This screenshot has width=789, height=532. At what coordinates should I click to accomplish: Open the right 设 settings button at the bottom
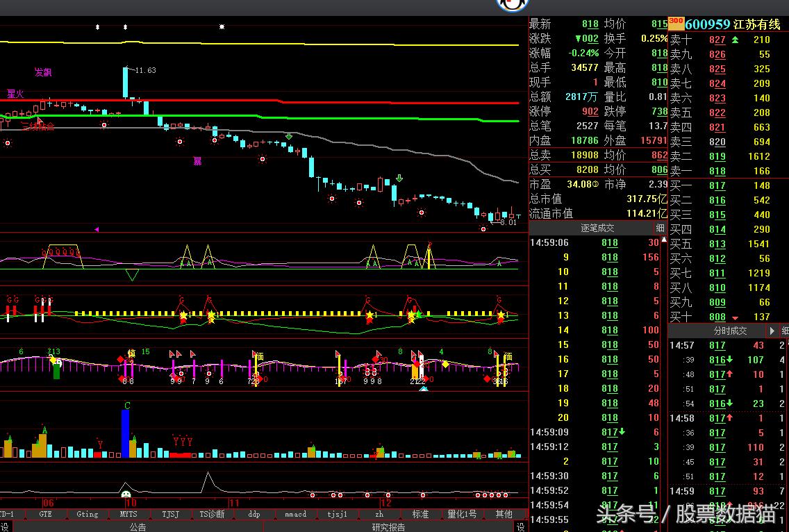click(522, 526)
